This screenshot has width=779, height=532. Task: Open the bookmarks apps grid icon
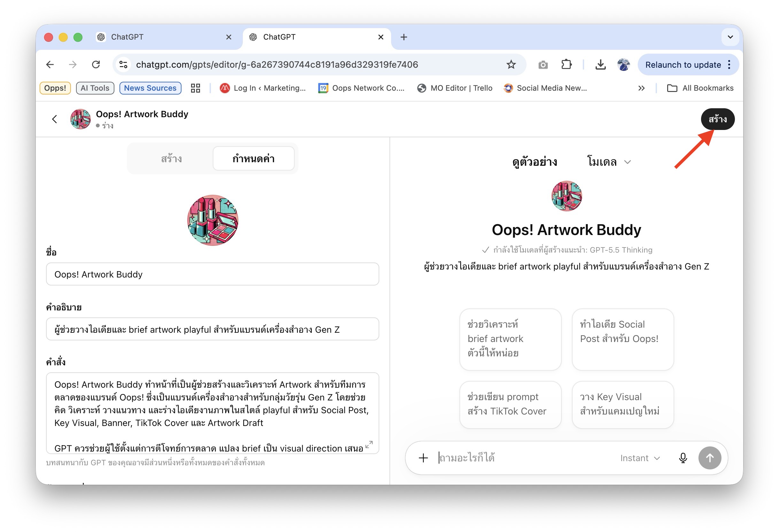pyautogui.click(x=196, y=88)
